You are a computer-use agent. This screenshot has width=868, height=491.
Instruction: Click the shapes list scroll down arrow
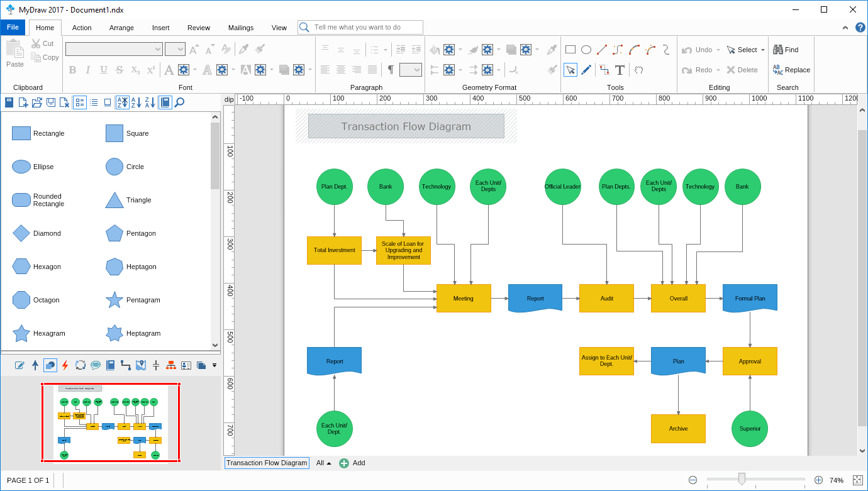click(215, 345)
